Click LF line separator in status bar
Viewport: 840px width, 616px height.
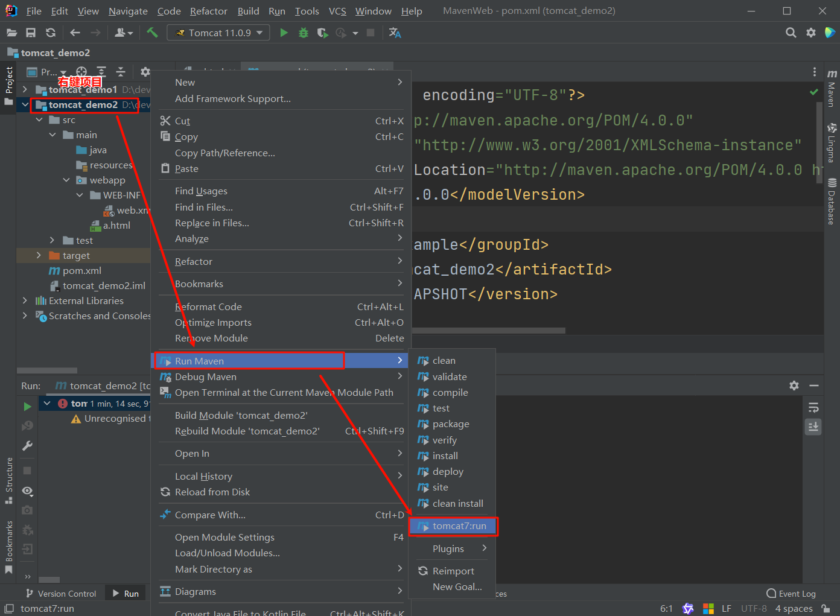click(x=727, y=609)
